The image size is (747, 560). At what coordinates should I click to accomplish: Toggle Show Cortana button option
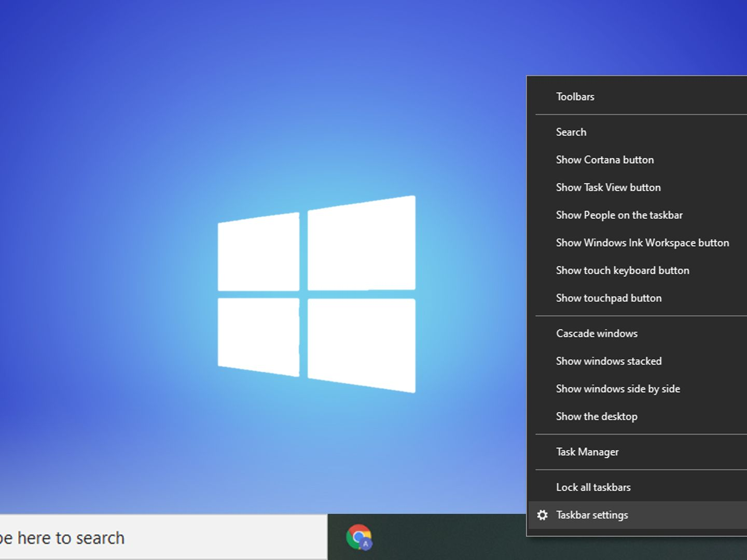click(637, 160)
